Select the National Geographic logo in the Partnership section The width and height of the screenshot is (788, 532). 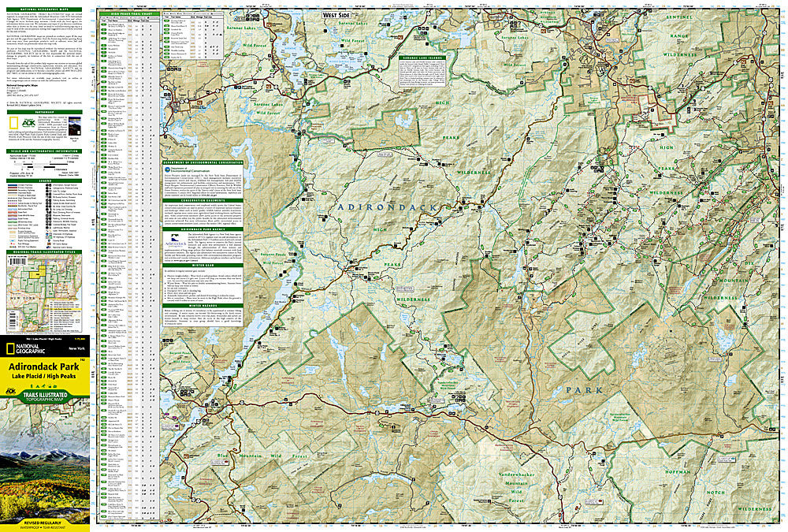[13, 123]
